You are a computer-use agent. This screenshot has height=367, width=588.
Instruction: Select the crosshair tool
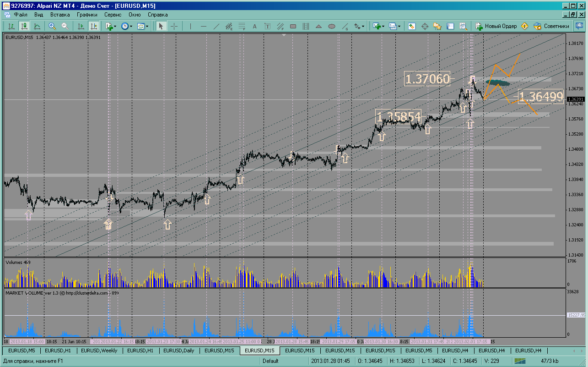click(174, 26)
